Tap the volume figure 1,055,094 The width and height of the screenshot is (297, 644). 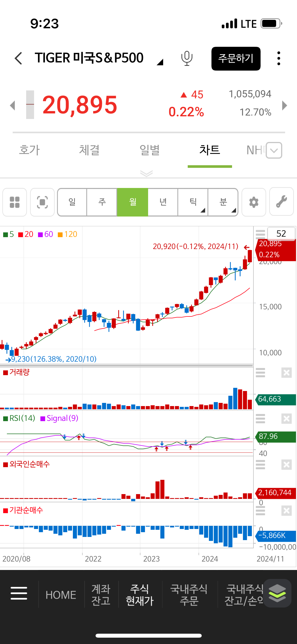pos(250,94)
